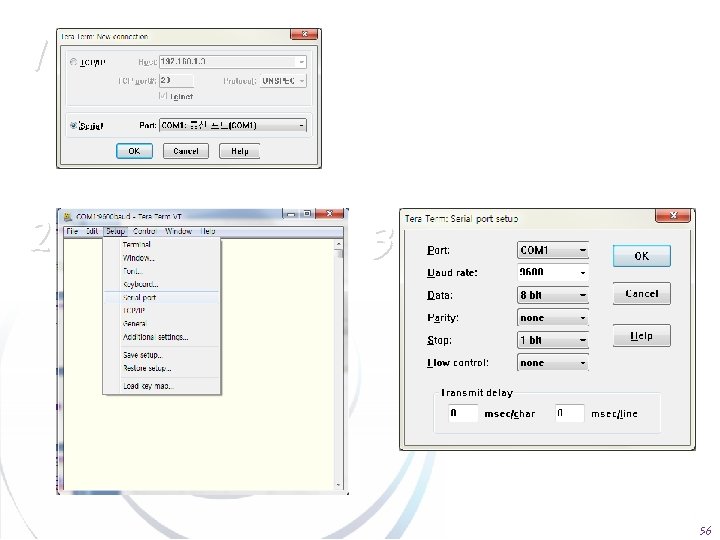Open the Edit menu

click(x=92, y=231)
